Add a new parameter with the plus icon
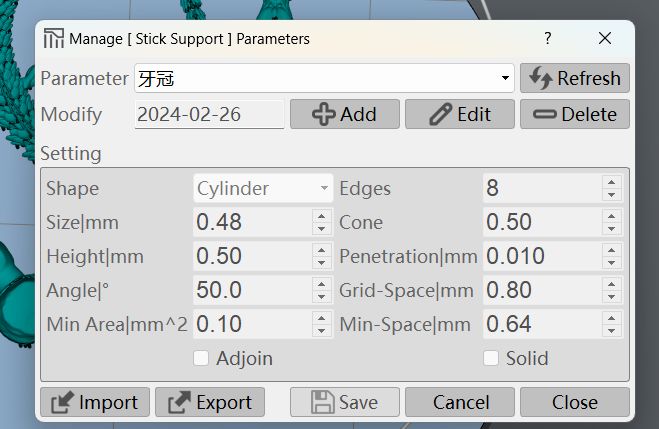Viewport: 659px width, 429px height. coord(345,114)
